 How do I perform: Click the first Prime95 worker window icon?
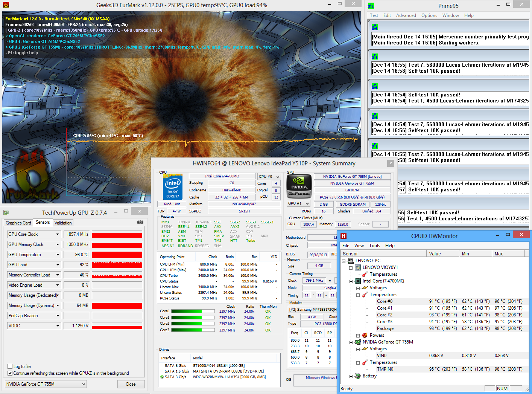[x=375, y=27]
